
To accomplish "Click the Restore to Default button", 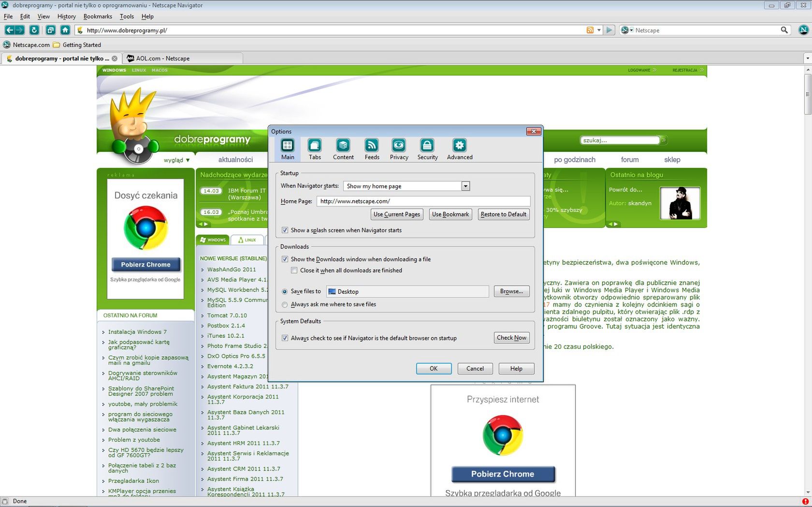I will [504, 214].
